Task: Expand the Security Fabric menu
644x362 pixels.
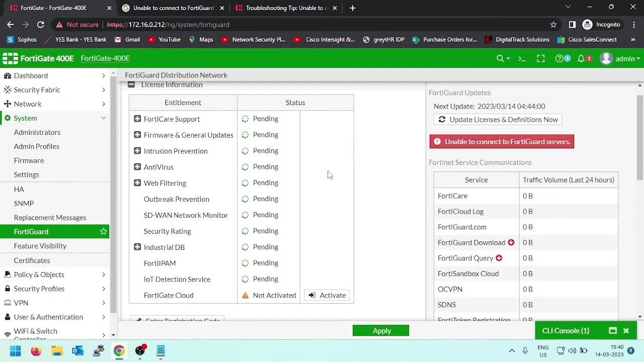Action: click(54, 89)
